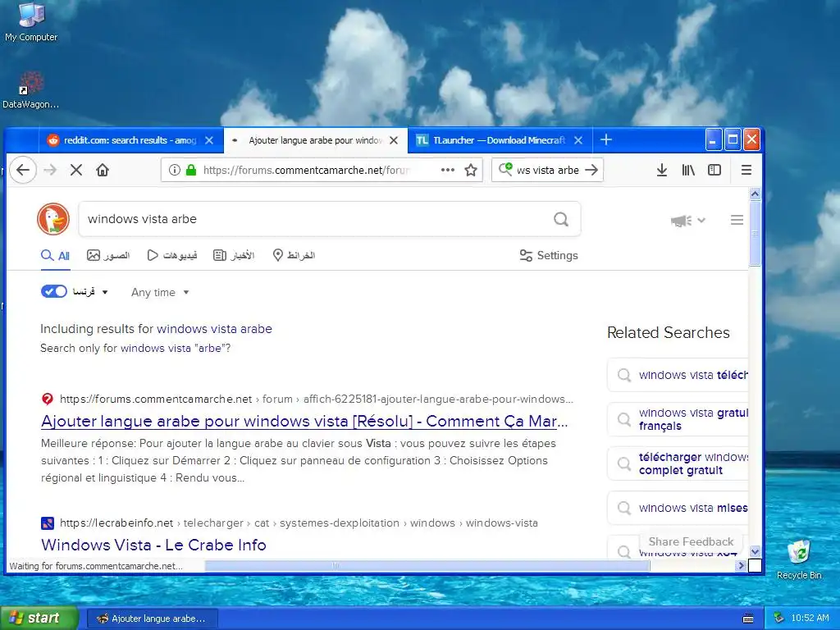Click the green padlock security icon
This screenshot has height=630, width=840.
click(x=190, y=170)
